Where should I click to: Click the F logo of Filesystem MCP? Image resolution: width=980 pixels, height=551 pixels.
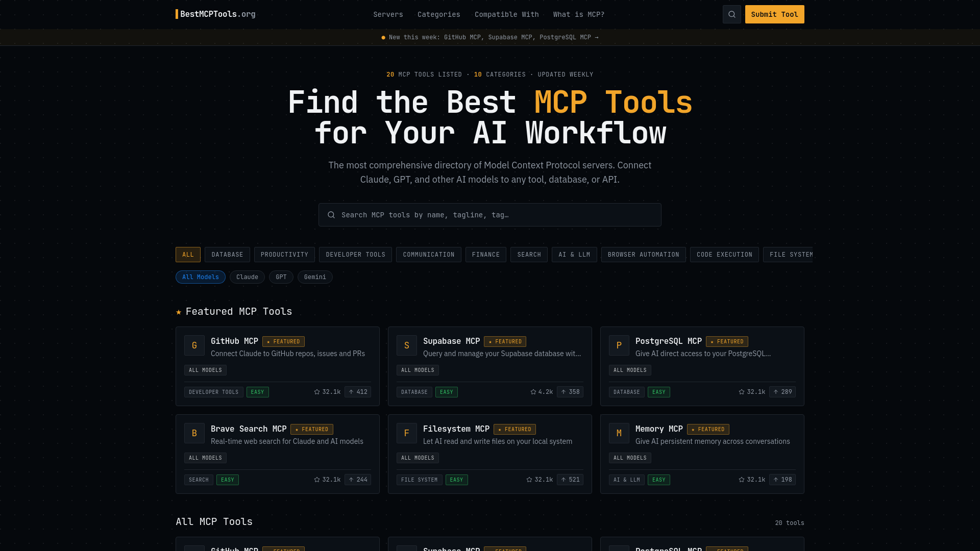(407, 433)
